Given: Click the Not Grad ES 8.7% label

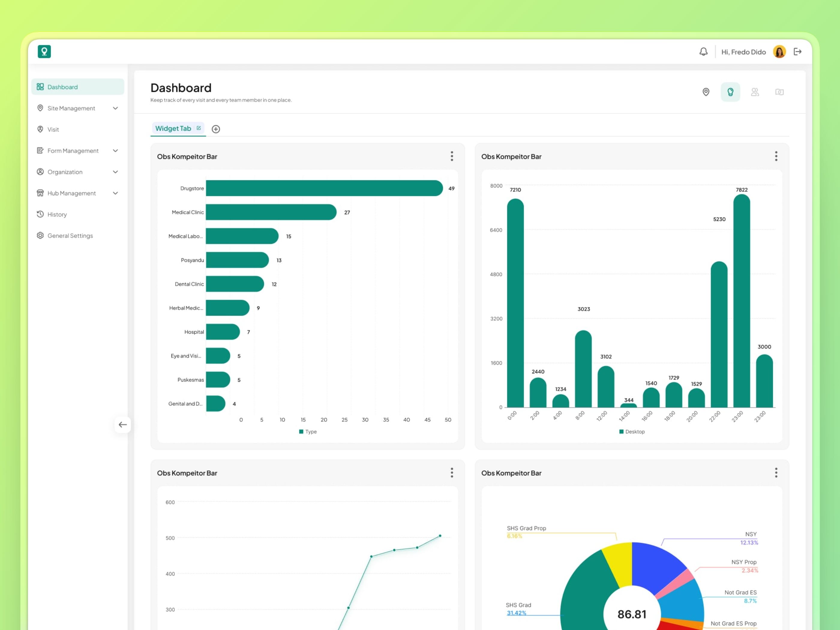Looking at the screenshot, I should point(740,596).
